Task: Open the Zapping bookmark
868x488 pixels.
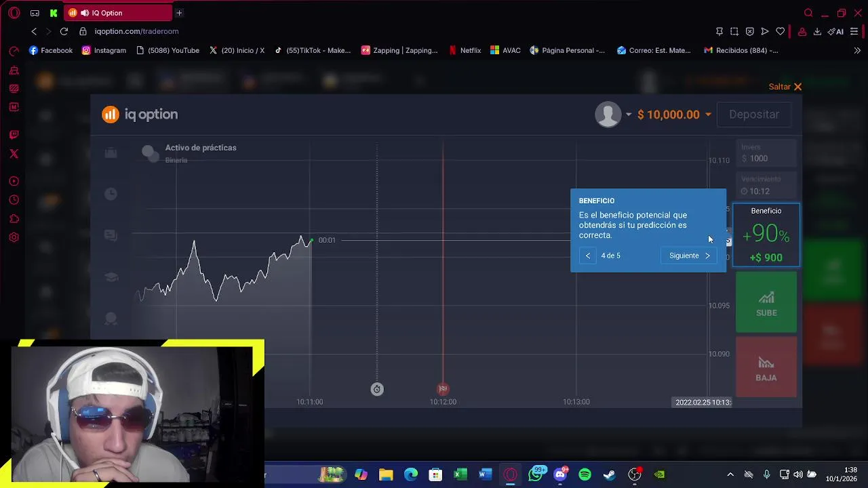Action: pos(399,50)
